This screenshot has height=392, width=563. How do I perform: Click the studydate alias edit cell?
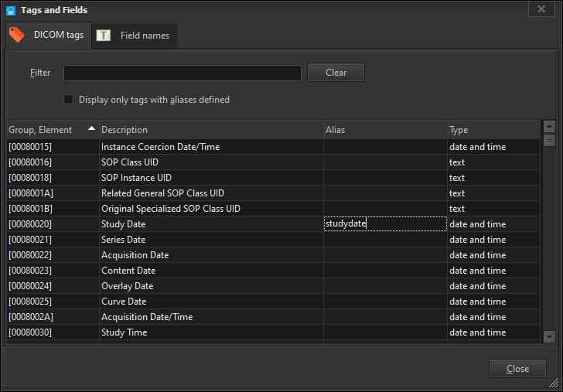[x=384, y=224]
